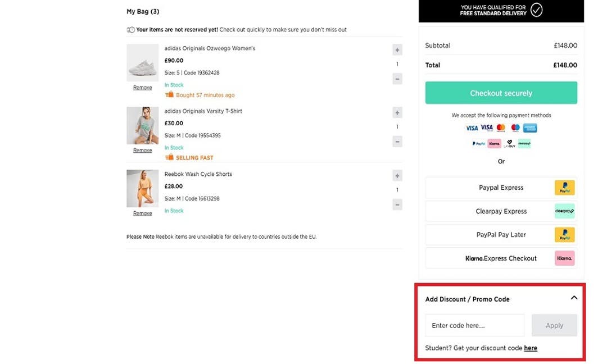Screen dimensions: 607x364
Task: Click the adidas Ozweego product thumbnail
Action: click(142, 62)
